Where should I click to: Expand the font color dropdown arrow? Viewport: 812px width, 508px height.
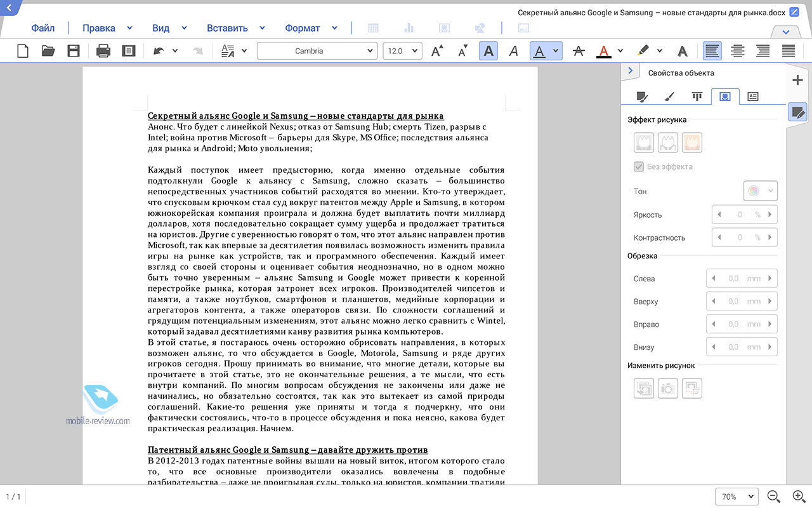click(x=620, y=51)
